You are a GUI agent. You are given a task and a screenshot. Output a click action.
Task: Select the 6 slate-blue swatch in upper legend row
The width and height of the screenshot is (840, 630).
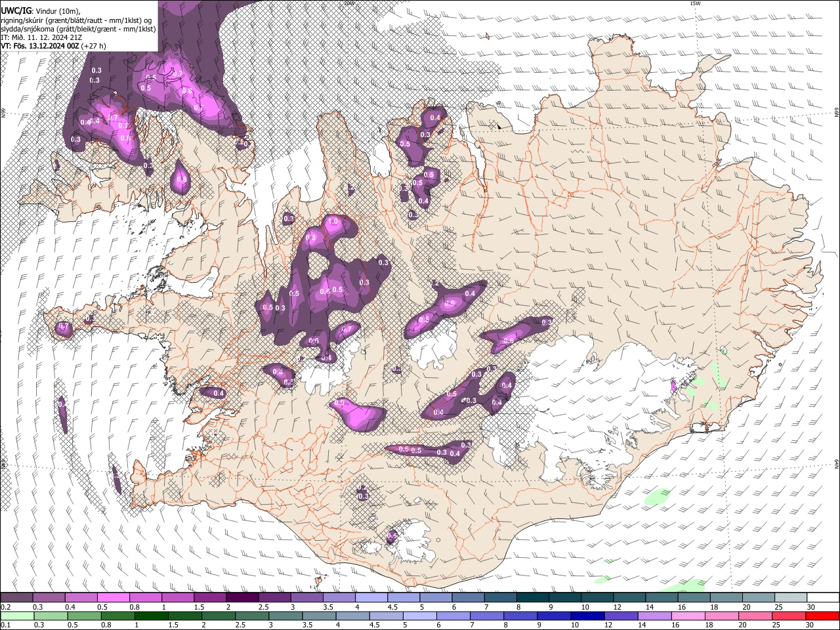pos(469,598)
